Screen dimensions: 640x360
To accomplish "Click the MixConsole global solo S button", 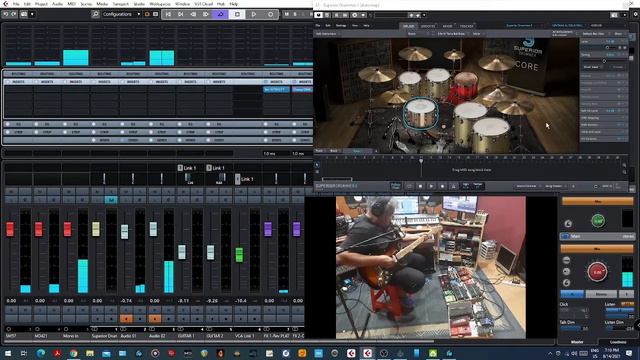I will point(295,14).
